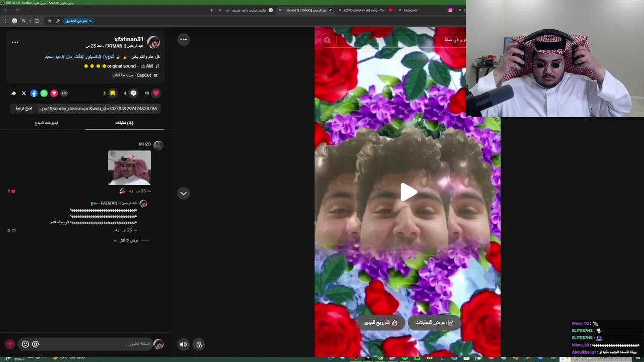Share the video to Facebook
This screenshot has height=362, width=644.
34,93
